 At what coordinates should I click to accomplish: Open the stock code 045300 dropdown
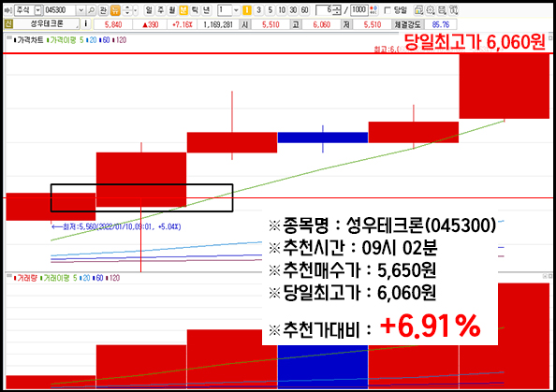[80, 10]
